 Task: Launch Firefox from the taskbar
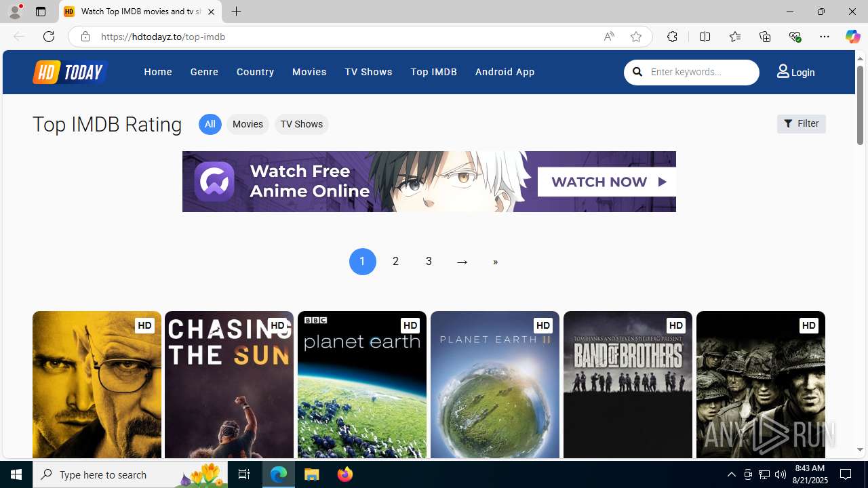coord(345,474)
